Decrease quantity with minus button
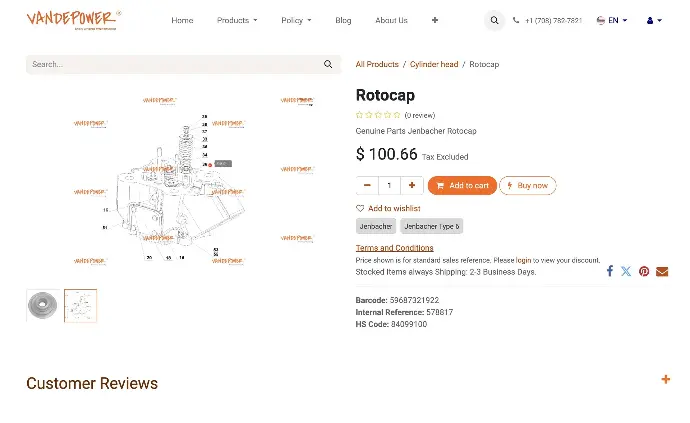 coord(367,185)
